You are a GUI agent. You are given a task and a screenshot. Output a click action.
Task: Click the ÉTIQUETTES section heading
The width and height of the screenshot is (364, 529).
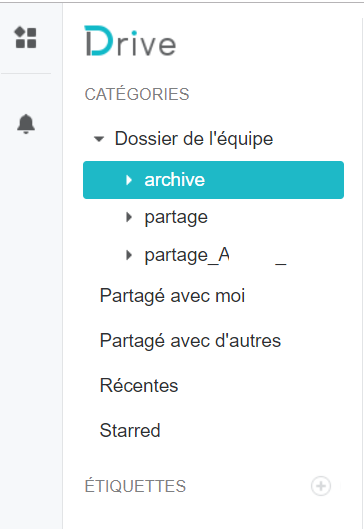135,486
